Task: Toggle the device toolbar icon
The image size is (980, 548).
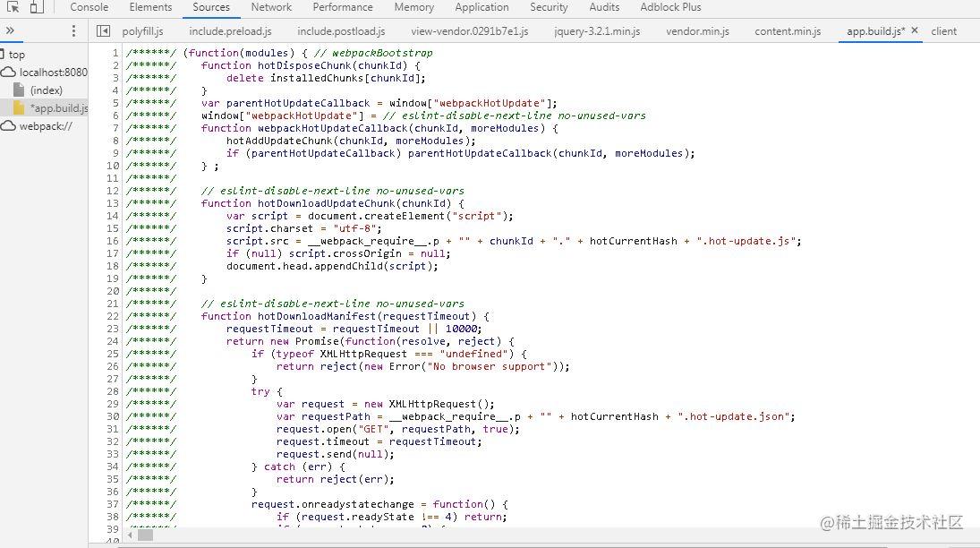Action: (x=37, y=7)
